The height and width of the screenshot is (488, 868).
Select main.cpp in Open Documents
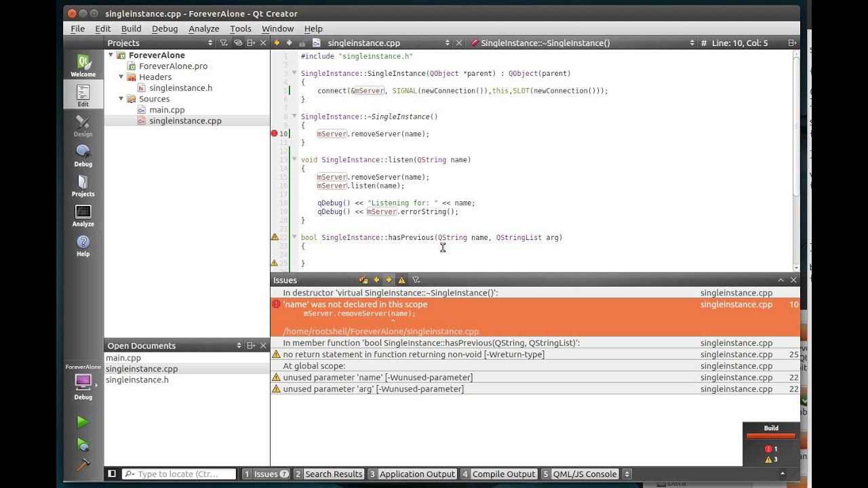[x=123, y=358]
